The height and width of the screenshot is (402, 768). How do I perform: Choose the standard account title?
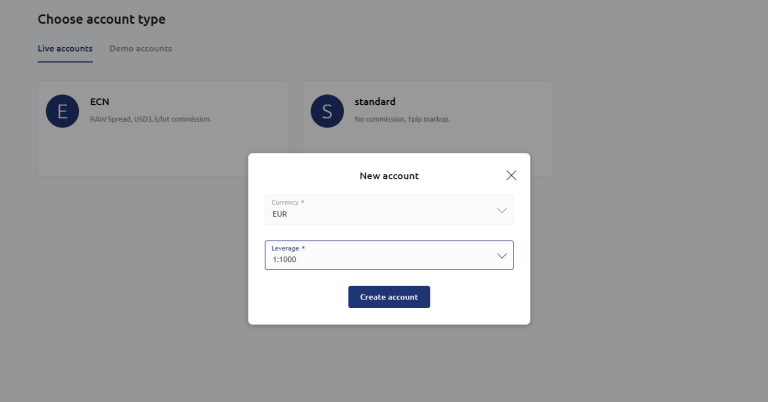[x=375, y=101]
